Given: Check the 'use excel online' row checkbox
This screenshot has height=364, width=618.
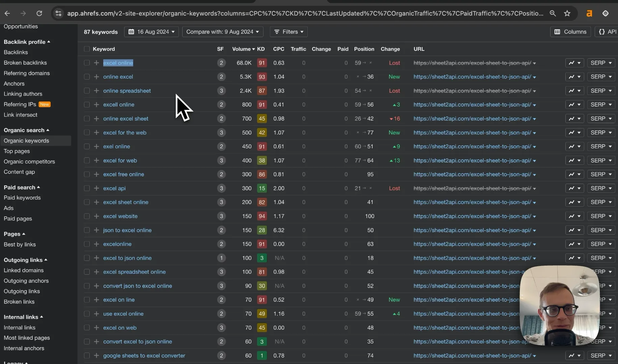Looking at the screenshot, I should (87, 314).
